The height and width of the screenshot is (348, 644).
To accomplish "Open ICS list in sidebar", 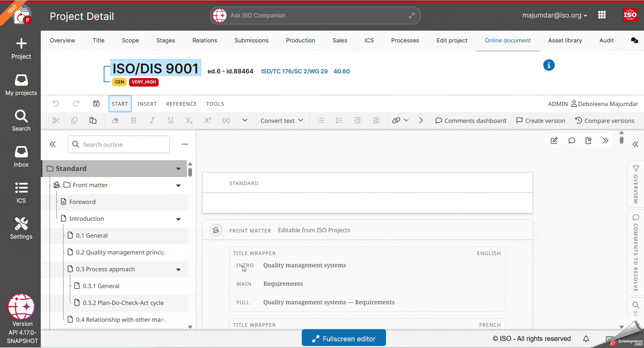I will (21, 193).
